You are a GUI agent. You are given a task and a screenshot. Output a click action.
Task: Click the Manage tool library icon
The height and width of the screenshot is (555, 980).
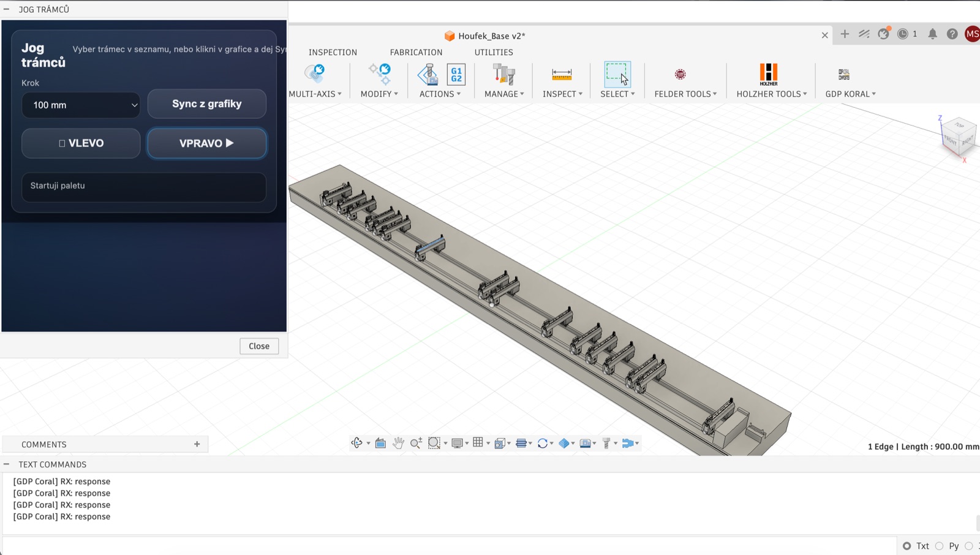(504, 74)
